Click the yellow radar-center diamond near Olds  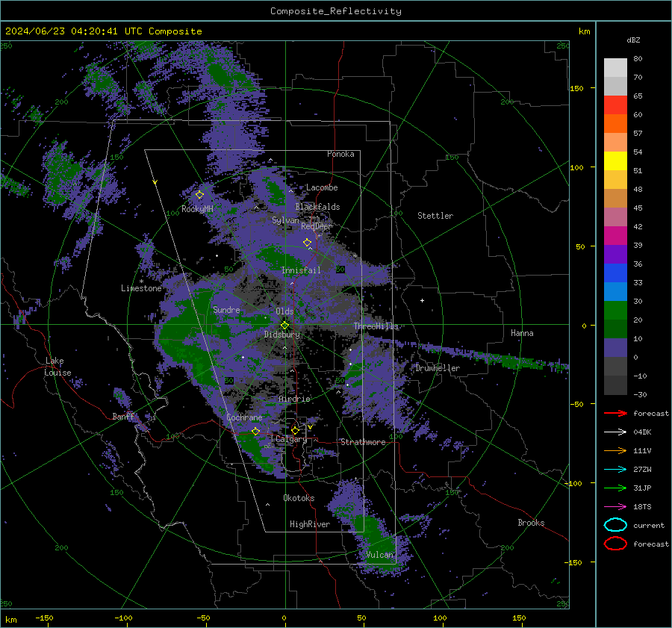point(284,325)
